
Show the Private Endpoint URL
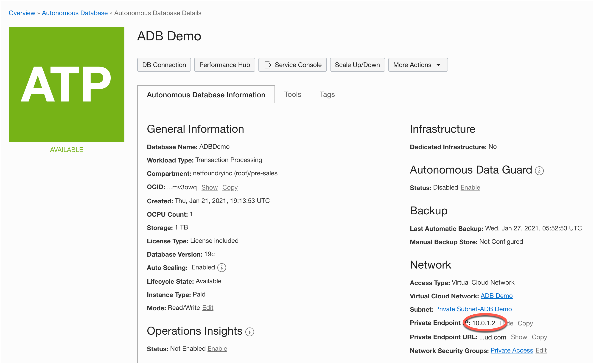pyautogui.click(x=519, y=337)
